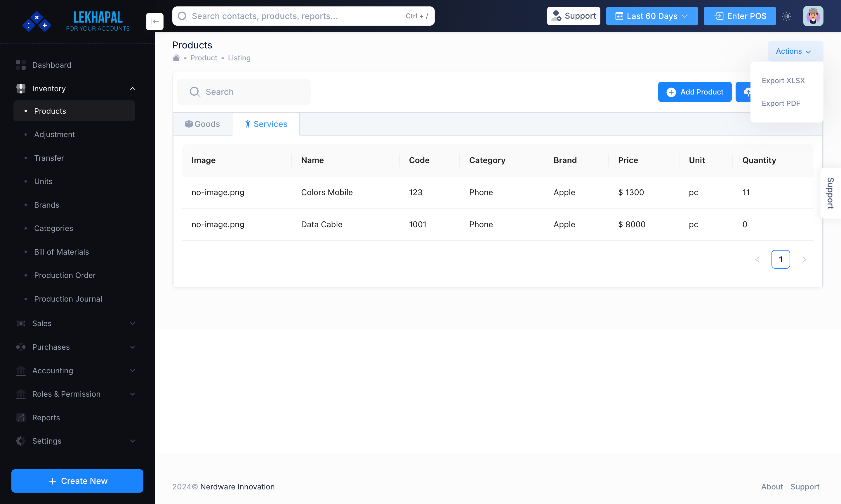The width and height of the screenshot is (841, 504).
Task: Choose Export PDF from Actions menu
Action: [x=781, y=103]
